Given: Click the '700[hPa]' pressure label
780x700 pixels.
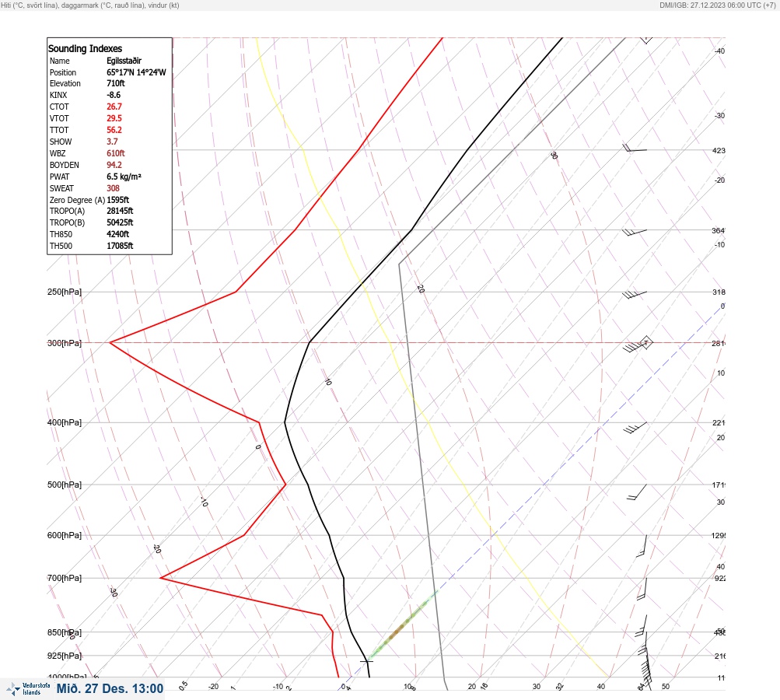Looking at the screenshot, I should tap(65, 578).
